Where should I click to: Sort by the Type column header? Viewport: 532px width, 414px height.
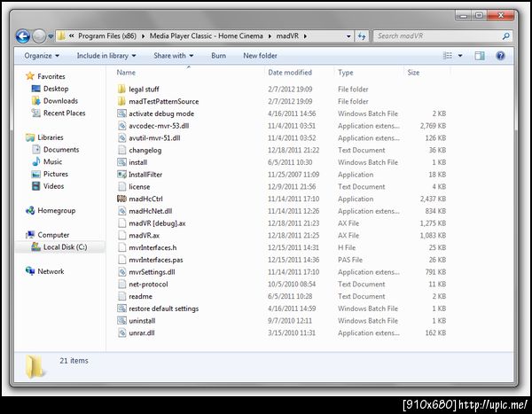(346, 73)
